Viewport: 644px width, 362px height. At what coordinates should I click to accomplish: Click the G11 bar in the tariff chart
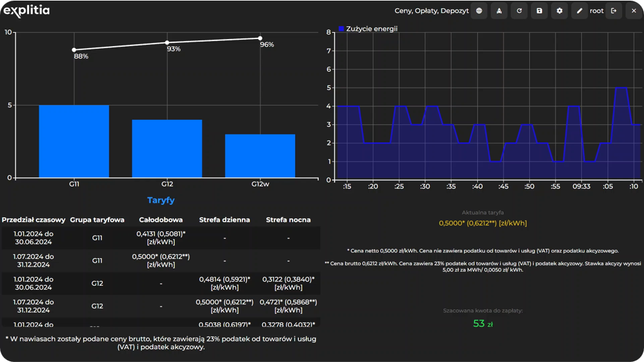[74, 141]
